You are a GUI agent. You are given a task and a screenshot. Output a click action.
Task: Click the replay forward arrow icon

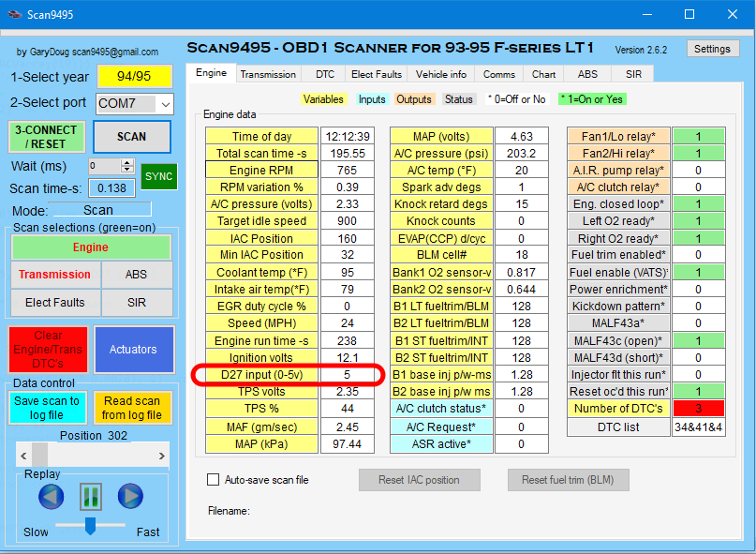[130, 496]
